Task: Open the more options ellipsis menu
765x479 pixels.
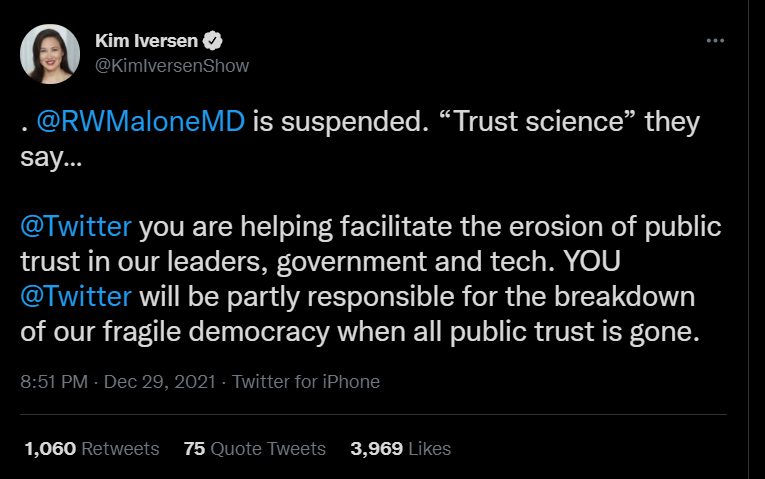Action: point(714,41)
